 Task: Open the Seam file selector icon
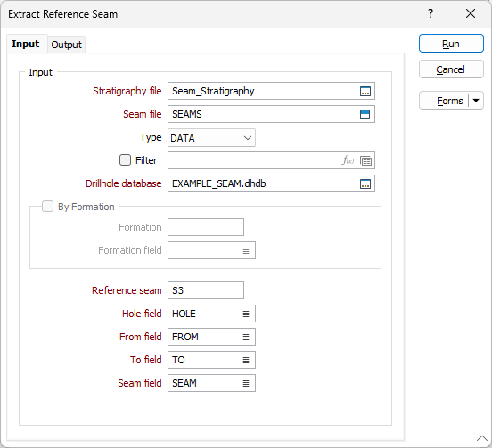365,114
